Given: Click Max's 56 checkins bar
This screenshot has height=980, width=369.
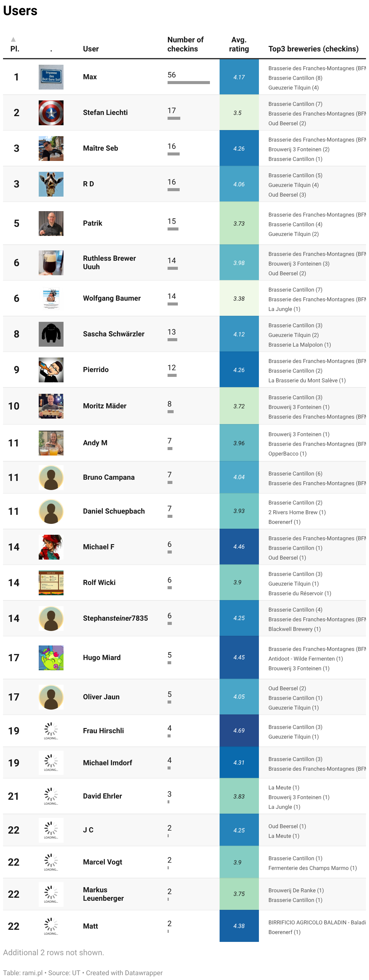Looking at the screenshot, I should 189,83.
